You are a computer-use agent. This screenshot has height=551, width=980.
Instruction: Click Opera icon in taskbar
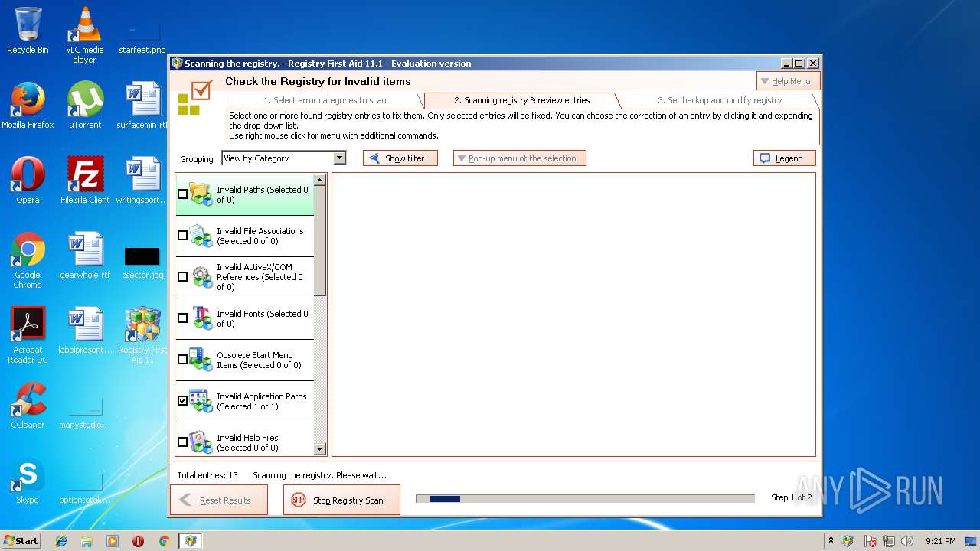138,541
